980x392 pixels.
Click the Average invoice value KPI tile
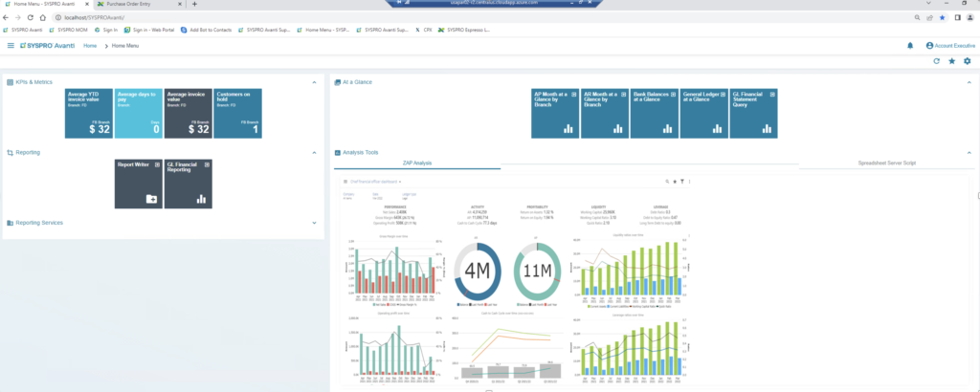[x=189, y=113]
